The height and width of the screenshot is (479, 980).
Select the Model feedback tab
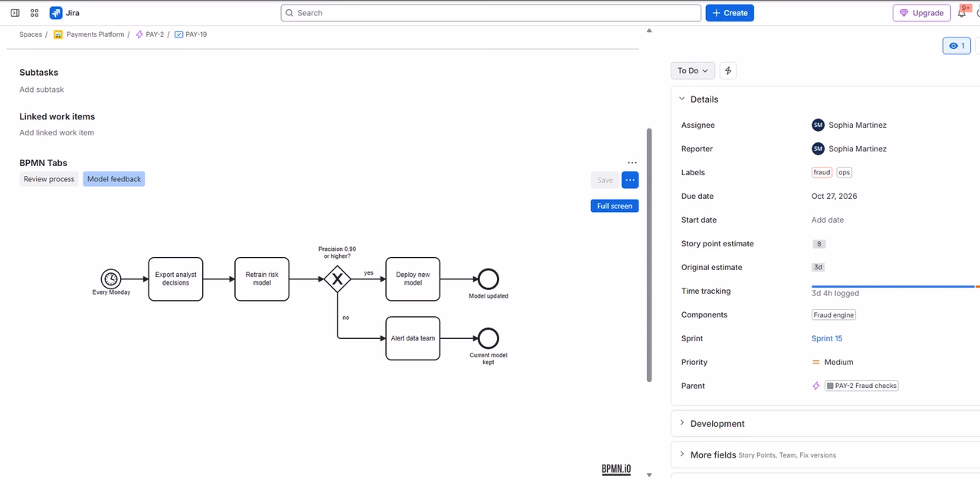tap(114, 179)
